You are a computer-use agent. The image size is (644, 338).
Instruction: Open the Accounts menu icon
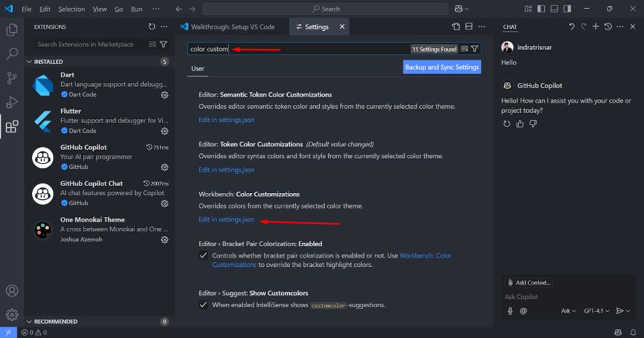[12, 291]
